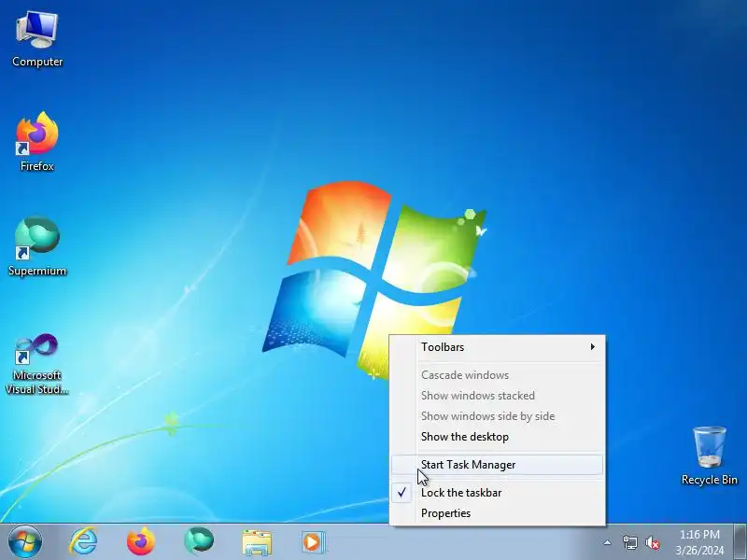Open Windows Media Player from the taskbar
This screenshot has width=747, height=560.
click(313, 542)
